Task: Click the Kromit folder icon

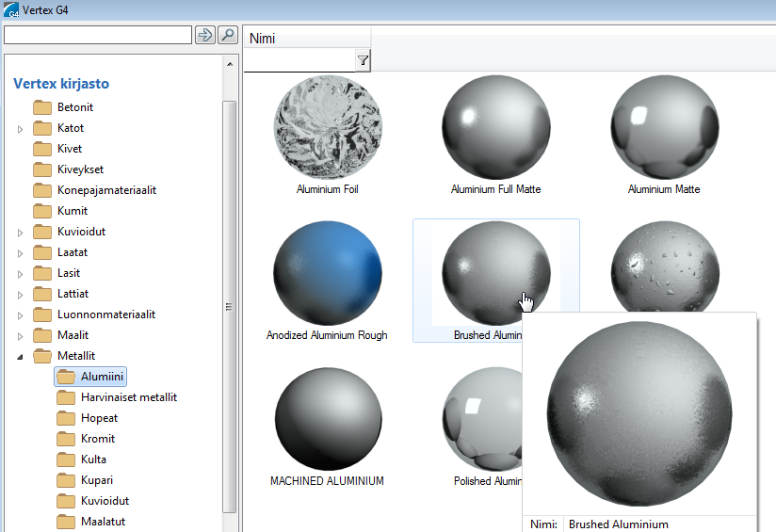Action: click(x=66, y=439)
